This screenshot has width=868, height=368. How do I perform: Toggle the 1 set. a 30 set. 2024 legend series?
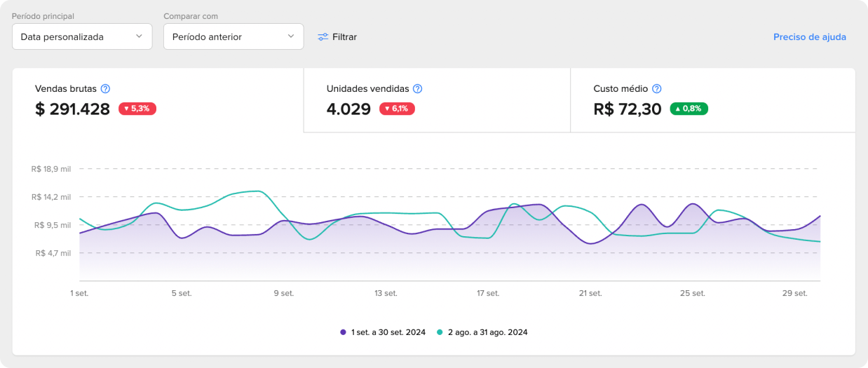pos(388,332)
